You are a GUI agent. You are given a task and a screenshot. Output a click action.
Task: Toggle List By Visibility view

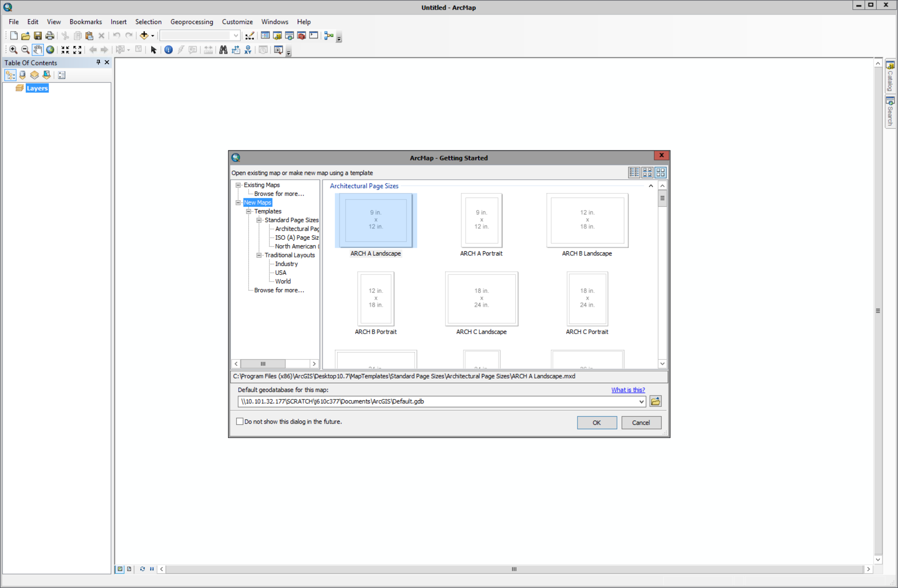coord(34,75)
